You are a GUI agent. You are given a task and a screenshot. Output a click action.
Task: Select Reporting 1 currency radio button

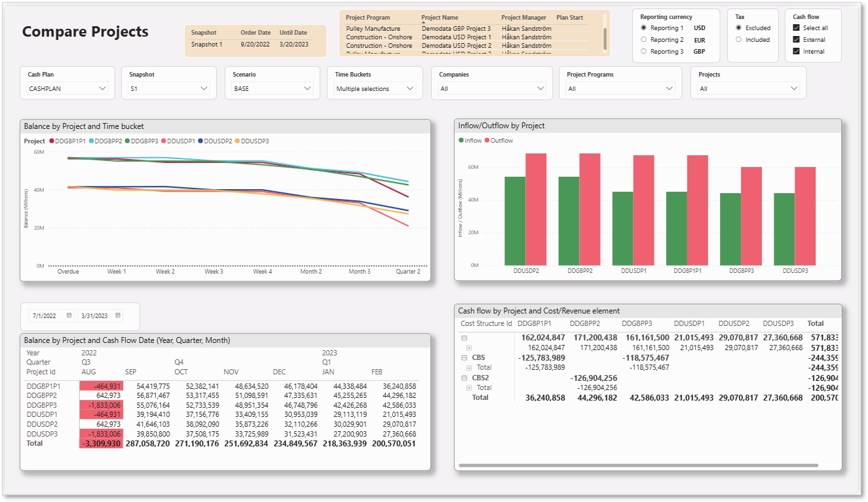644,28
